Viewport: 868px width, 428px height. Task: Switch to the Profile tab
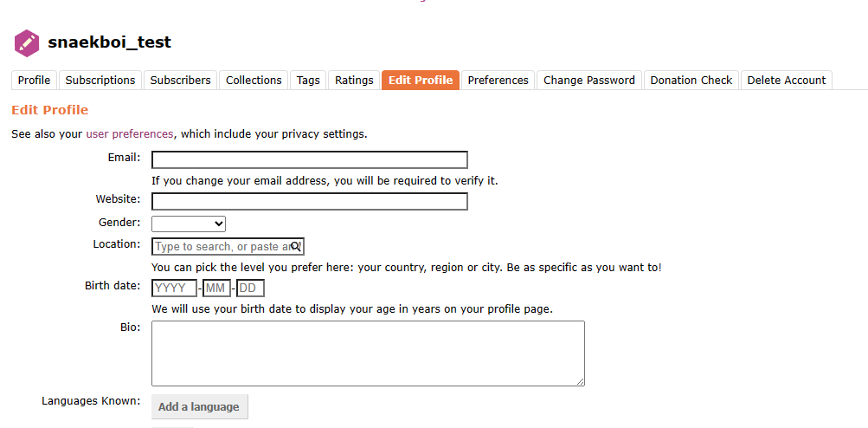[35, 81]
